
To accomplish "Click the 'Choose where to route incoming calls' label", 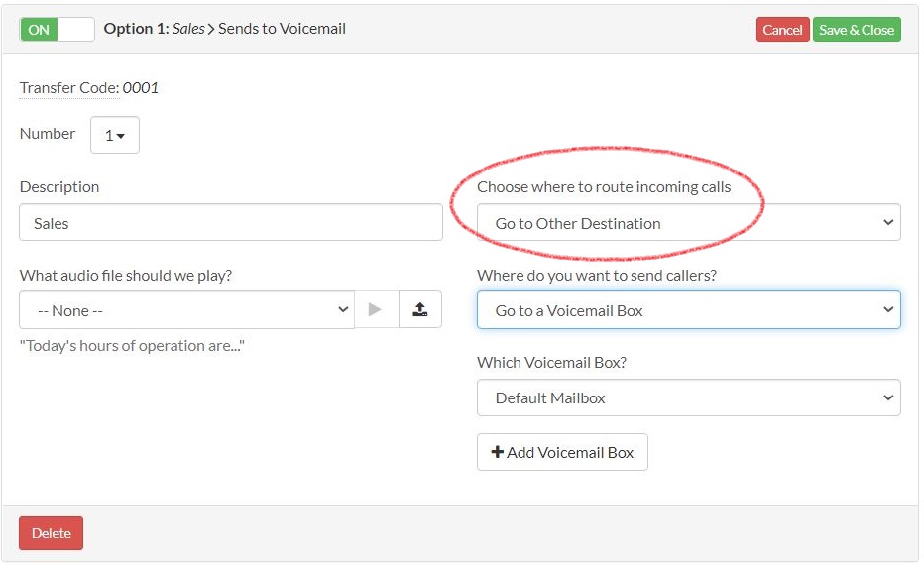I will (604, 187).
